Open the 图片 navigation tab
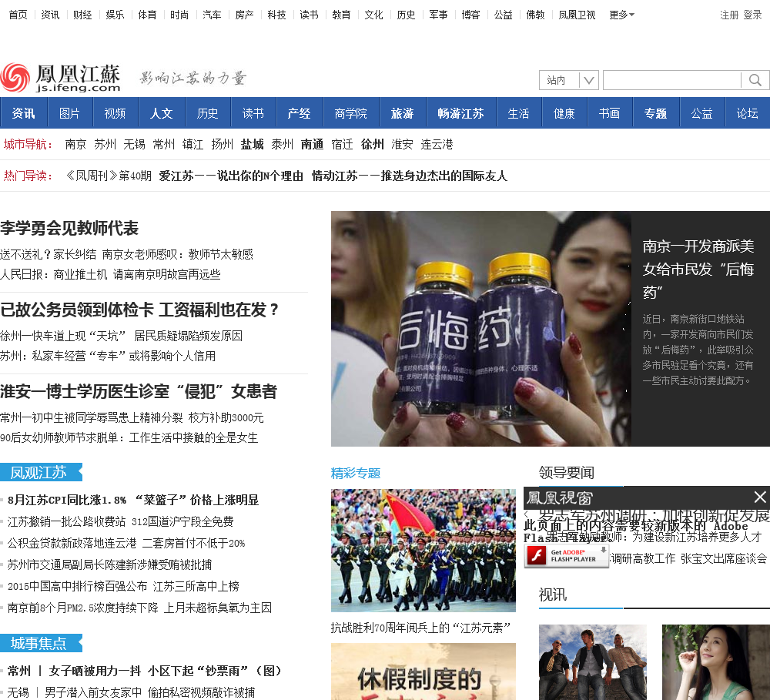This screenshot has height=700, width=770. point(69,113)
